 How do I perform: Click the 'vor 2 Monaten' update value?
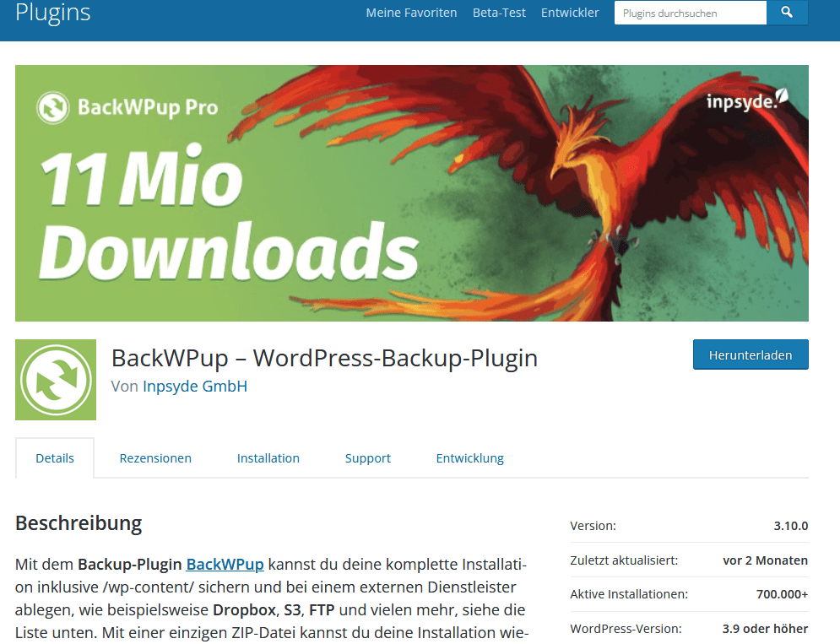point(765,560)
